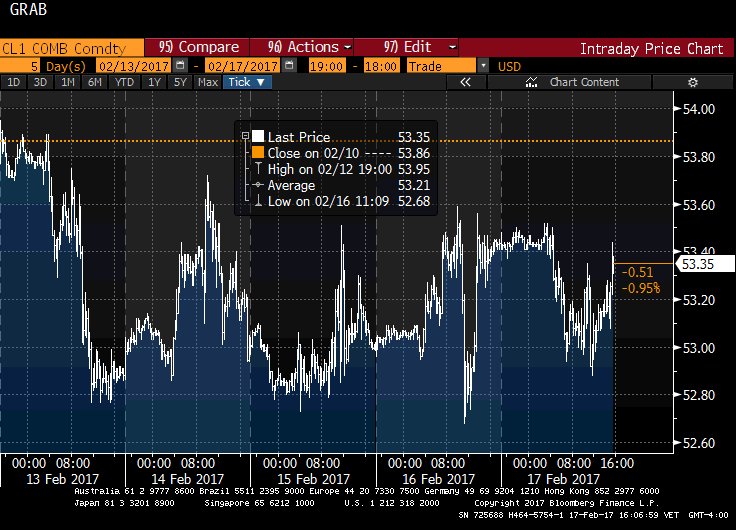Click the High marker icon in legend
This screenshot has height=530, width=736.
(x=258, y=169)
